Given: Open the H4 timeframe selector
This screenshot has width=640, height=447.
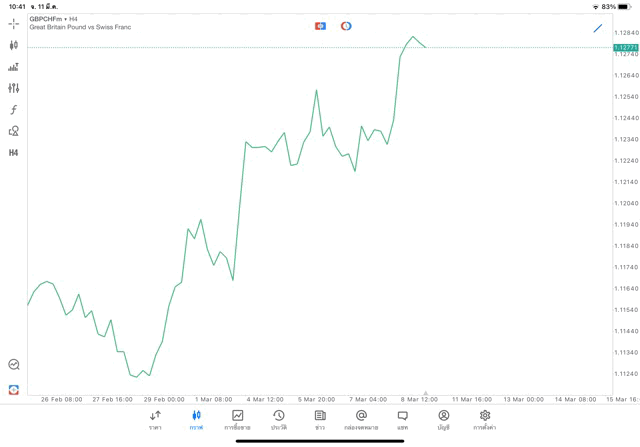Looking at the screenshot, I should coord(14,153).
